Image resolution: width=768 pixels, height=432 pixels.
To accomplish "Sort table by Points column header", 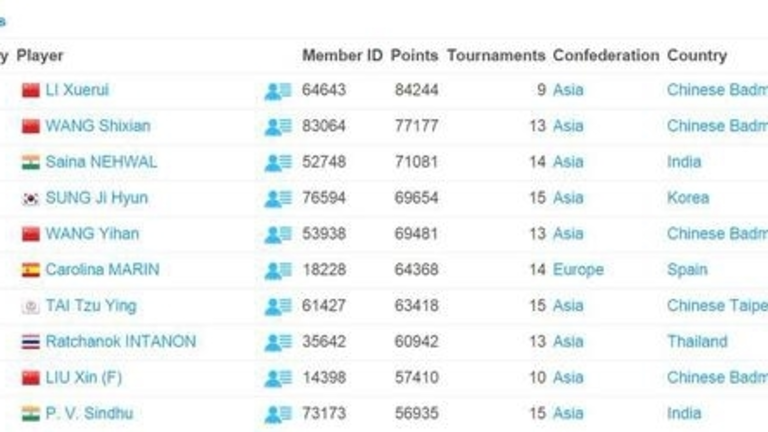I will 414,56.
